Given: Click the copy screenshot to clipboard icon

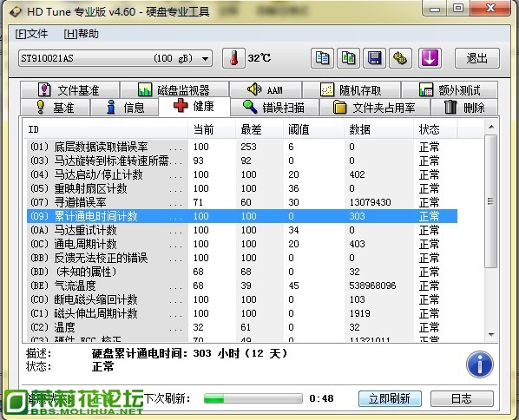Looking at the screenshot, I should click(348, 58).
